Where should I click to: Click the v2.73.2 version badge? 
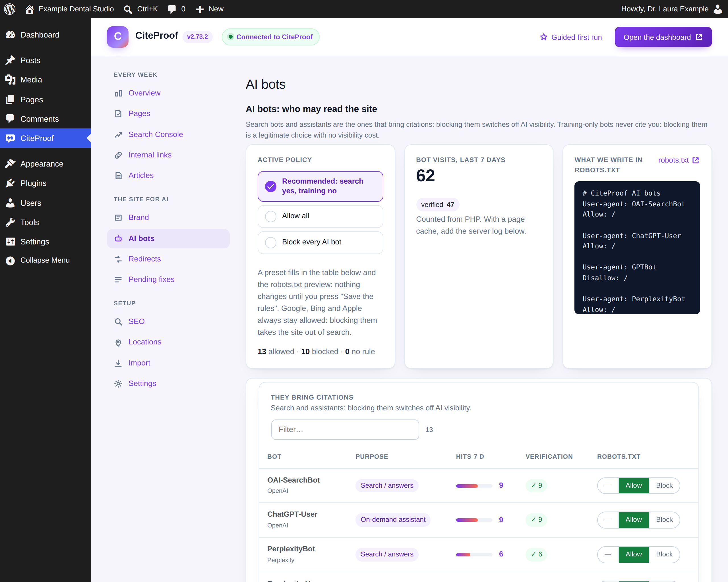197,37
